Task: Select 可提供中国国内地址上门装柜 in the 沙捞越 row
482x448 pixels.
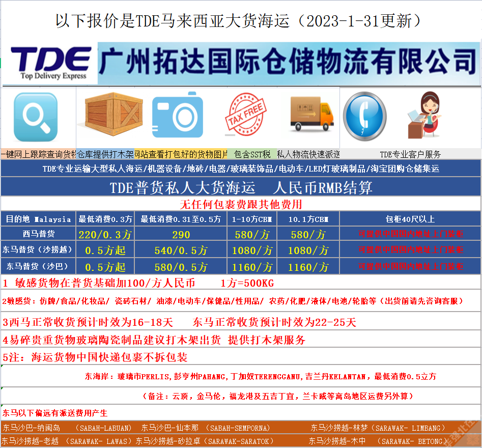Action: pyautogui.click(x=411, y=249)
